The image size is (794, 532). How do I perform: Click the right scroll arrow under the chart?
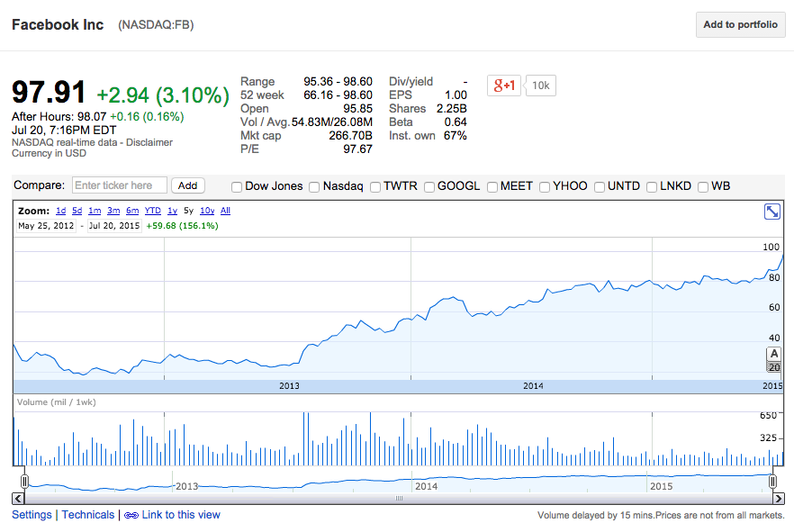point(777,497)
